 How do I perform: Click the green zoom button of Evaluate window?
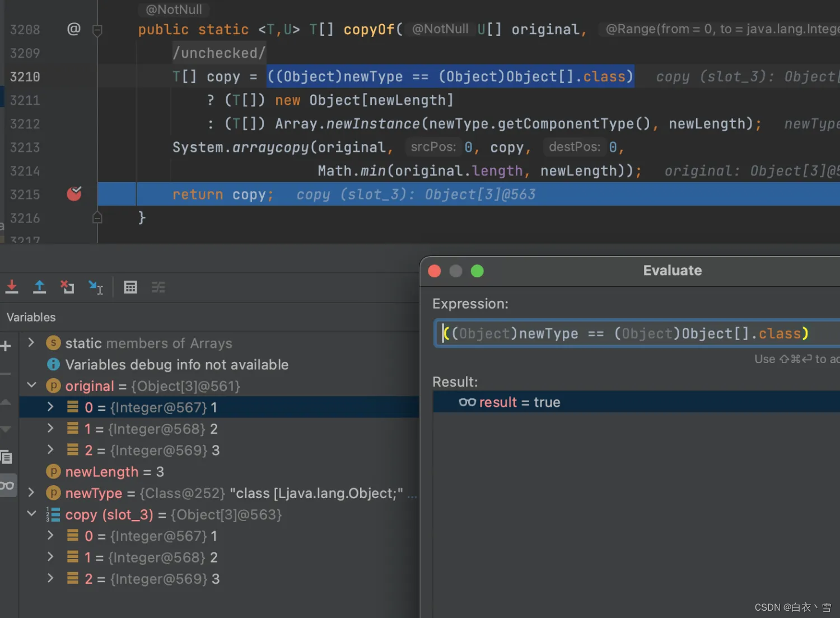click(477, 271)
